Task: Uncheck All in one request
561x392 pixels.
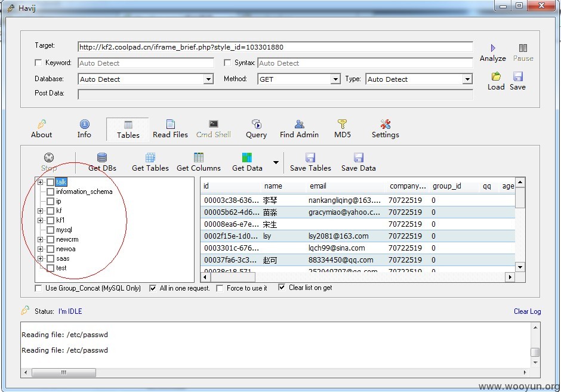Action: tap(153, 288)
